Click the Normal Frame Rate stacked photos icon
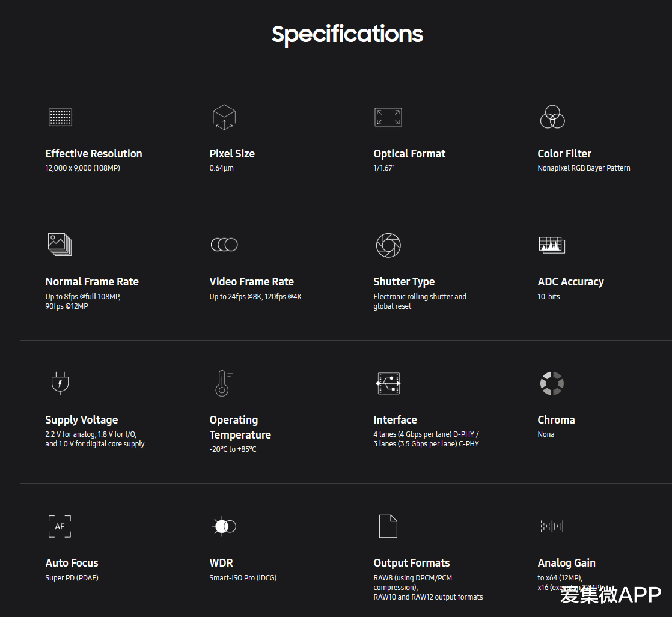The image size is (672, 617). [x=60, y=245]
